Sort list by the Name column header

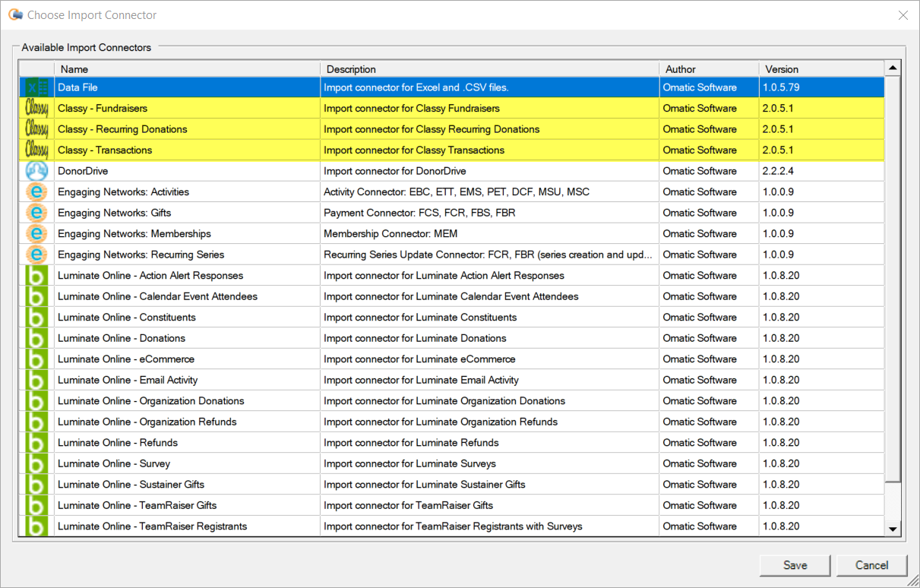186,69
